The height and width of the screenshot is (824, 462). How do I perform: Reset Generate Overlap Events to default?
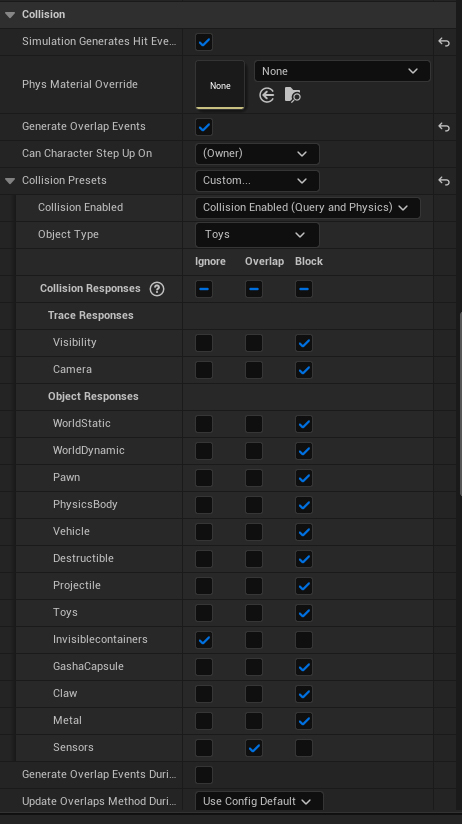pyautogui.click(x=444, y=127)
